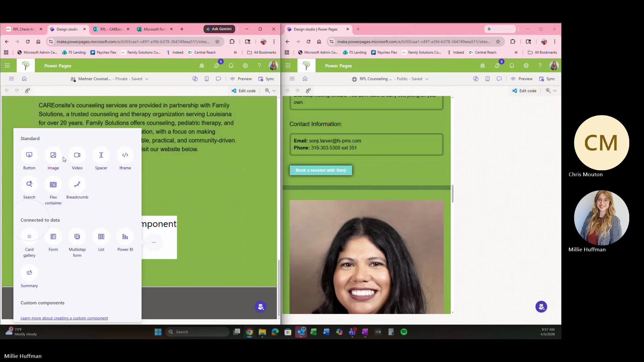
Task: Expand Meitner Counsel site status dropdown
Action: coord(147,79)
